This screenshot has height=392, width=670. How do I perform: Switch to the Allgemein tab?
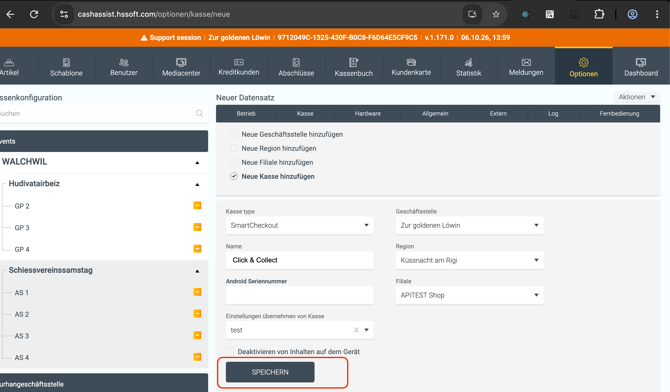click(x=435, y=114)
